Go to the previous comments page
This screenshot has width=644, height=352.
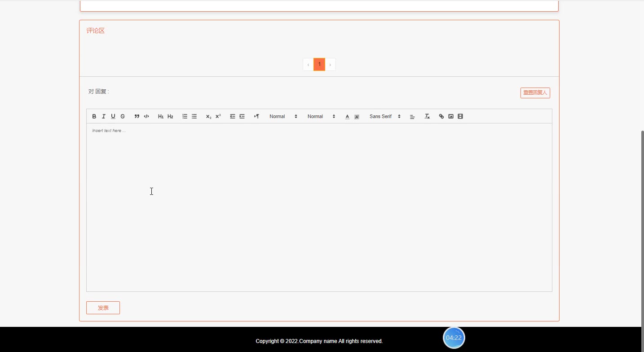[x=308, y=64]
